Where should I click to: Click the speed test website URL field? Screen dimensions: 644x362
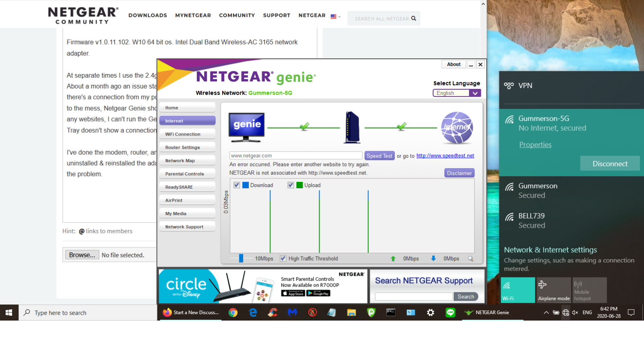(x=296, y=156)
